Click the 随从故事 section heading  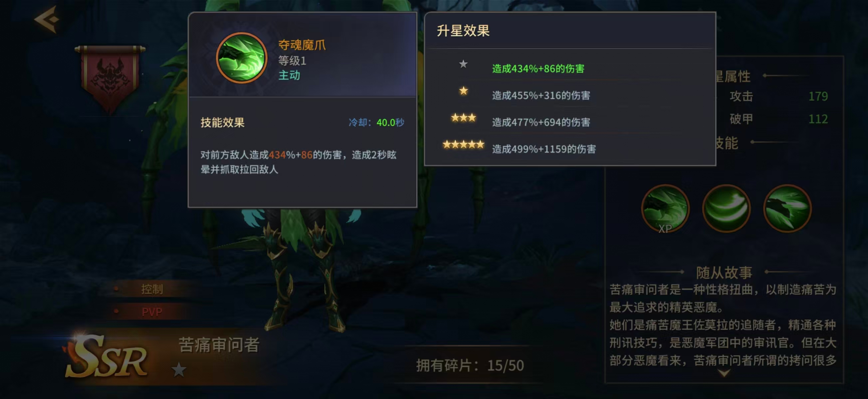click(x=724, y=273)
